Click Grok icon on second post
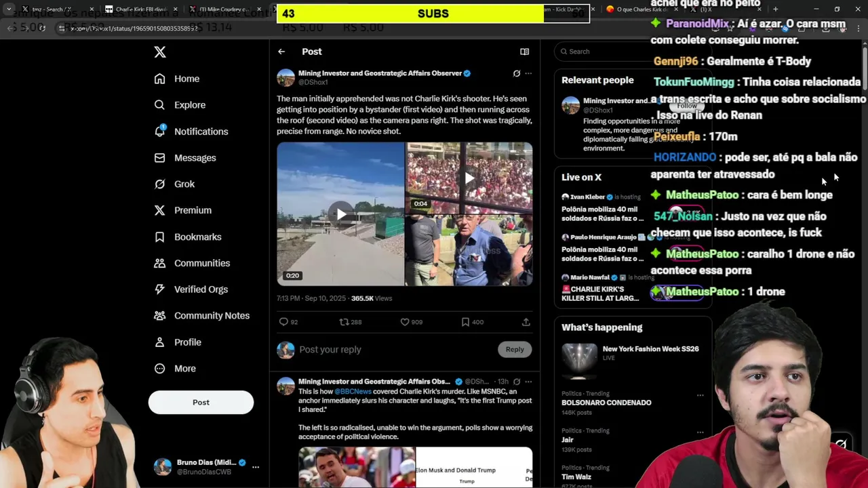This screenshot has height=488, width=868. [x=517, y=382]
